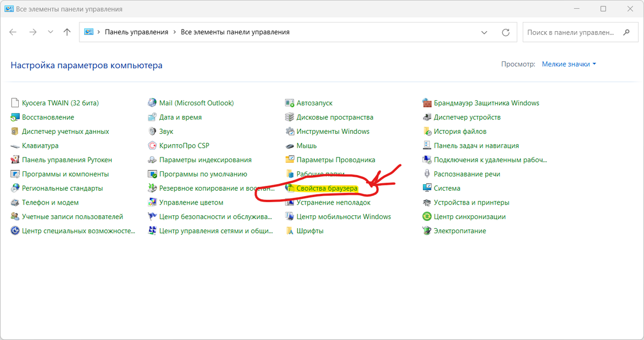644x340 pixels.
Task: Open the Система link
Action: 447,189
